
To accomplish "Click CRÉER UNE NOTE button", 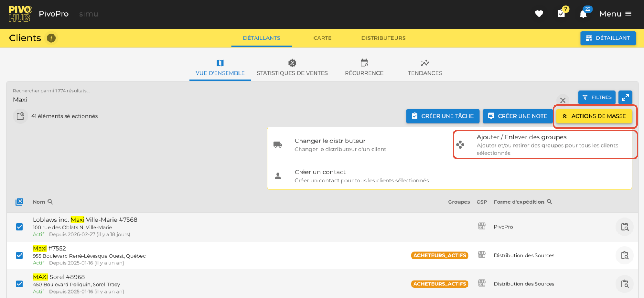I will tap(518, 116).
